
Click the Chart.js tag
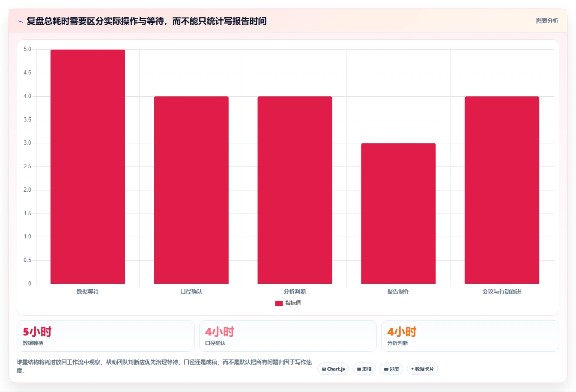(333, 369)
